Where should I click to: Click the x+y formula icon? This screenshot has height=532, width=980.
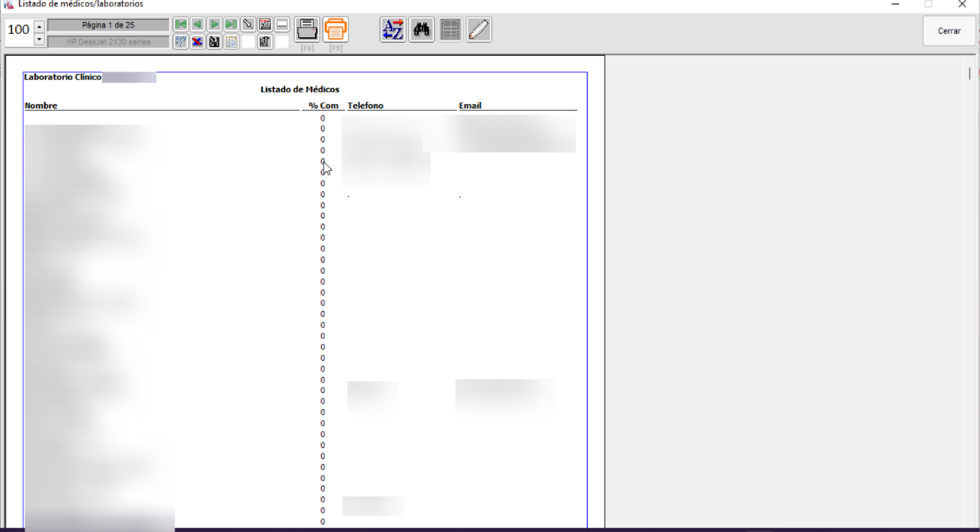click(181, 42)
